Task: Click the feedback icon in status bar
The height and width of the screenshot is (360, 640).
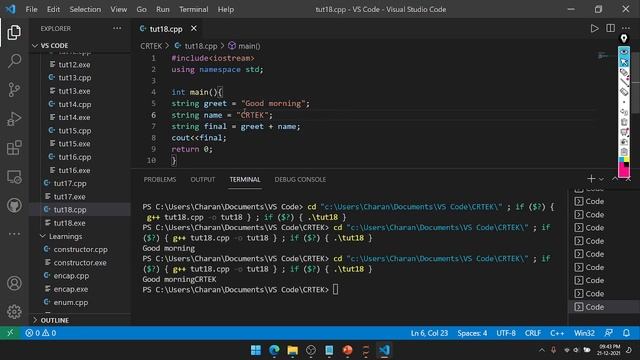Action: [x=609, y=333]
